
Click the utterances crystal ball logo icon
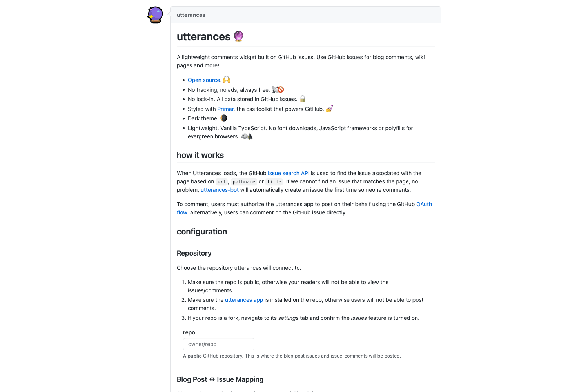click(x=155, y=14)
